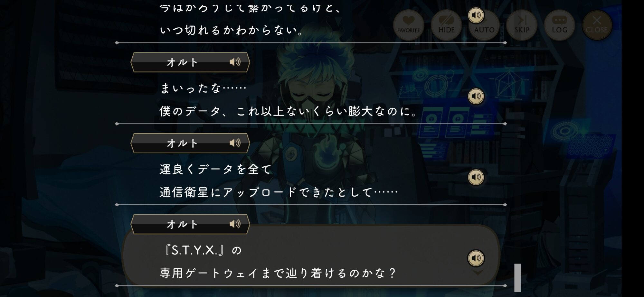Play voice for the top partial log entry
This screenshot has width=644, height=297.
(476, 15)
